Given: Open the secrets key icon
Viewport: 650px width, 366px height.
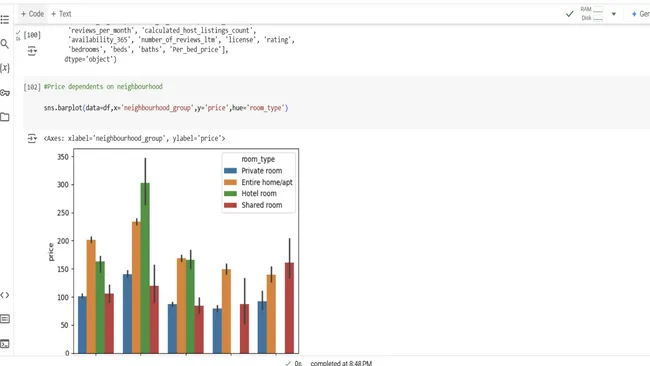Looking at the screenshot, I should [5, 92].
